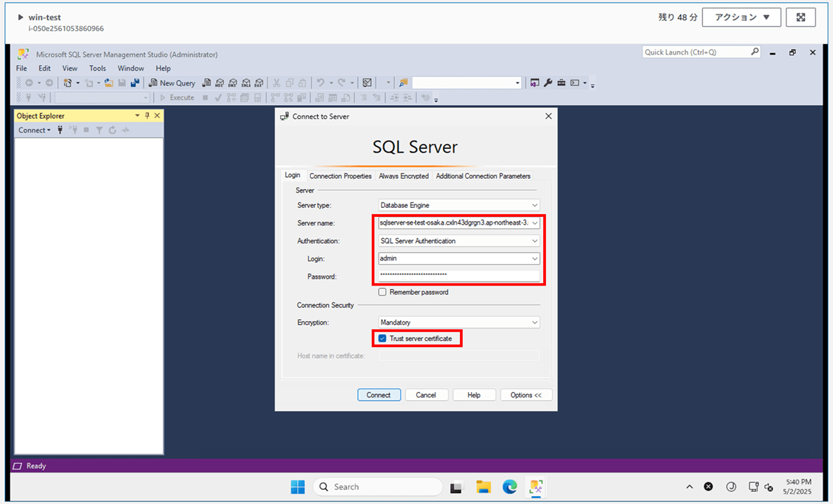Click the taskbar Search box
Viewport: 833px width, 504px height.
pos(378,487)
